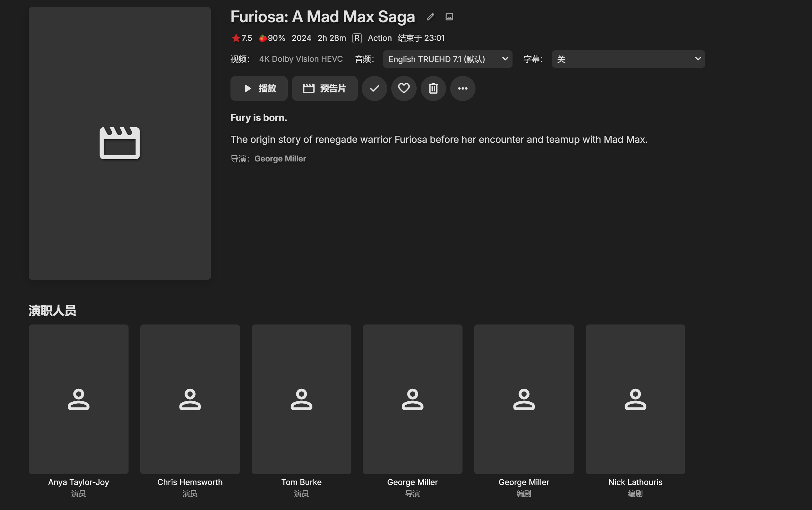Click the Anya Taylor-Joy name text

[79, 482]
